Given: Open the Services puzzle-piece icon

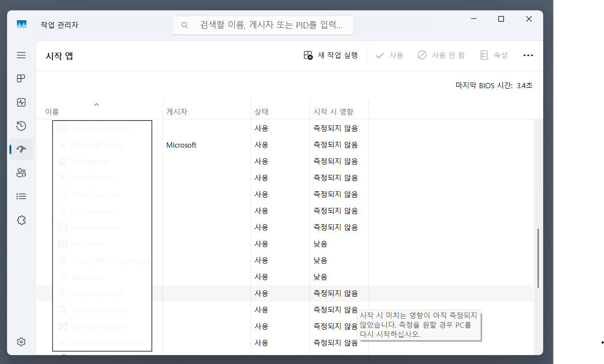Looking at the screenshot, I should click(x=21, y=220).
